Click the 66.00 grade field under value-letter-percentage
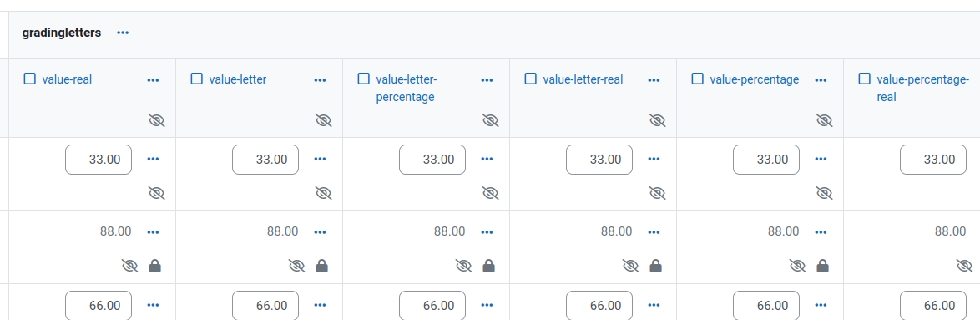 pyautogui.click(x=432, y=306)
